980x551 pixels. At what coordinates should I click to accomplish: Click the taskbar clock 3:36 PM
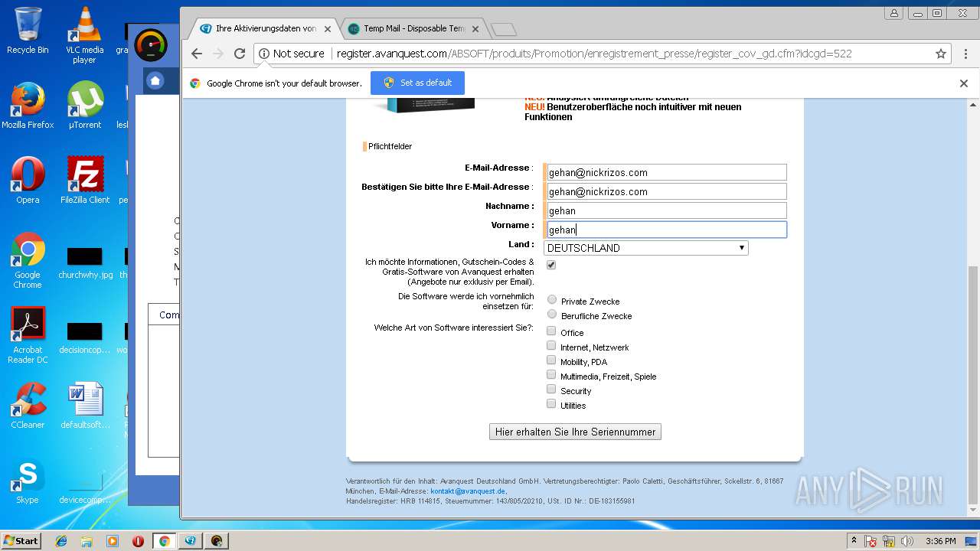[x=941, y=541]
